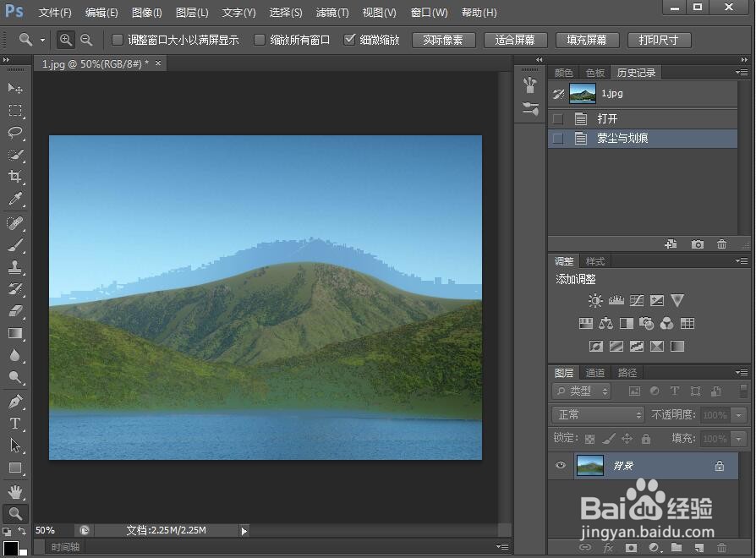This screenshot has width=756, height=558.
Task: Select the Pen tool
Action: click(15, 402)
